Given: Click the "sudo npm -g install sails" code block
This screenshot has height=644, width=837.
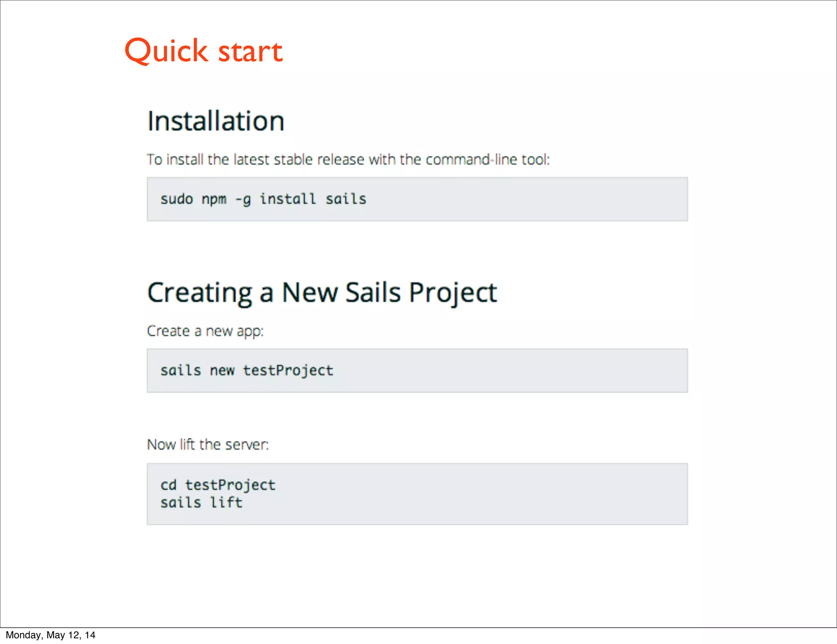Looking at the screenshot, I should 417,199.
